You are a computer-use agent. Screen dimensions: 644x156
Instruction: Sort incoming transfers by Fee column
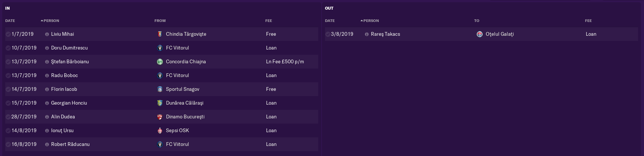[269, 20]
